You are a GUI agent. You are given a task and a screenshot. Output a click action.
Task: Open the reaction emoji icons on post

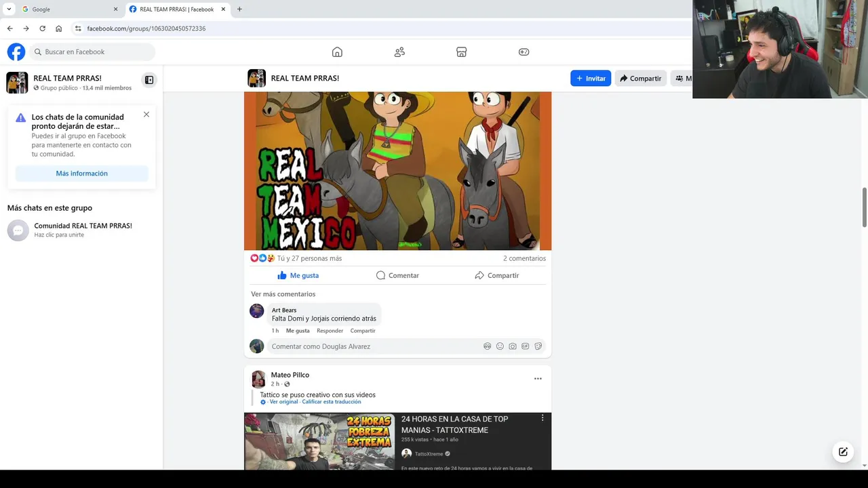262,258
